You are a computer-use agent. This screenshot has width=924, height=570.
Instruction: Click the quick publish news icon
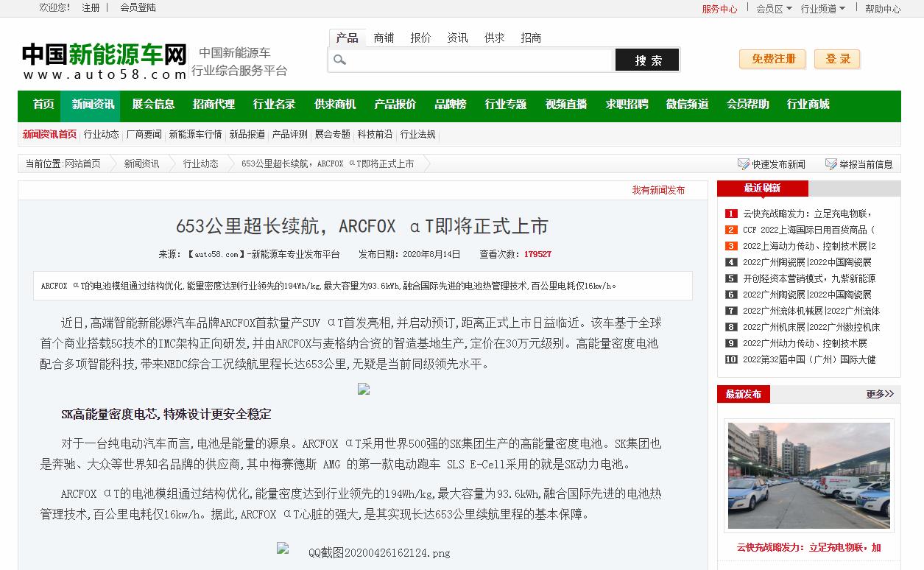[x=744, y=163]
